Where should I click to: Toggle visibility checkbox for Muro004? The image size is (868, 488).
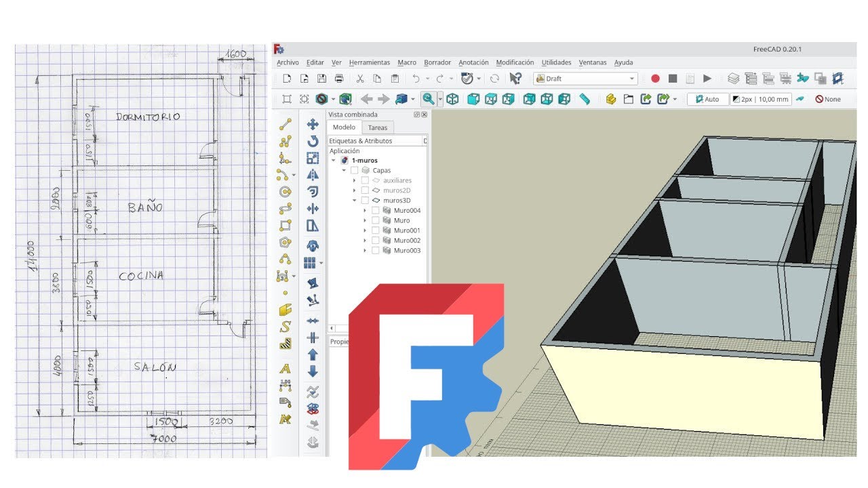(376, 211)
